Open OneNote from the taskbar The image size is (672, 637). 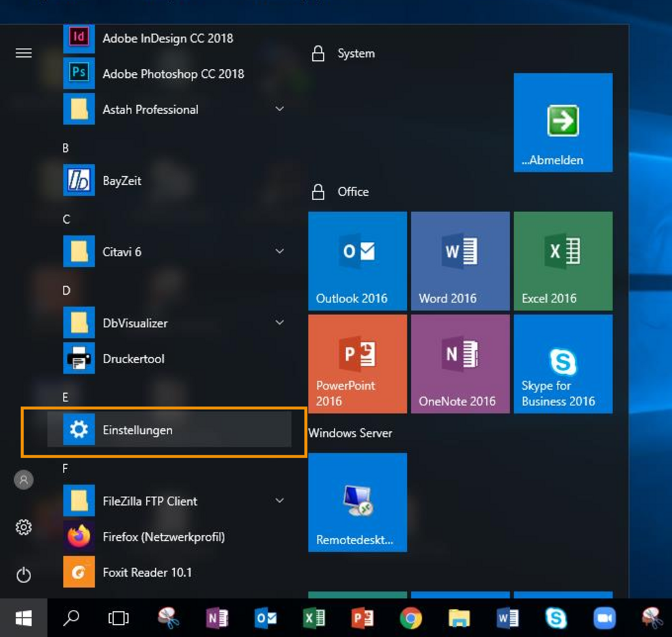click(217, 618)
